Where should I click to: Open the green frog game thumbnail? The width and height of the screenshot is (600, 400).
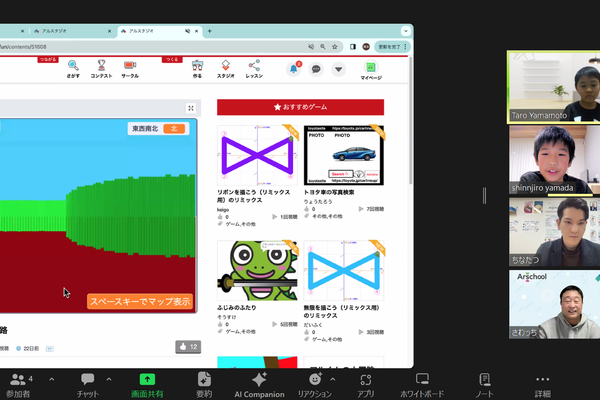pos(257,271)
